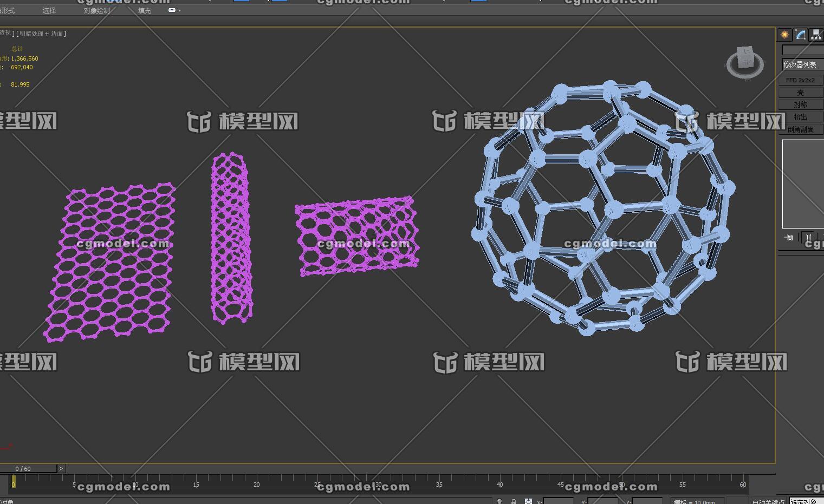Click the Y coordinate input field
Screen dimensions: 824x504
click(x=602, y=501)
